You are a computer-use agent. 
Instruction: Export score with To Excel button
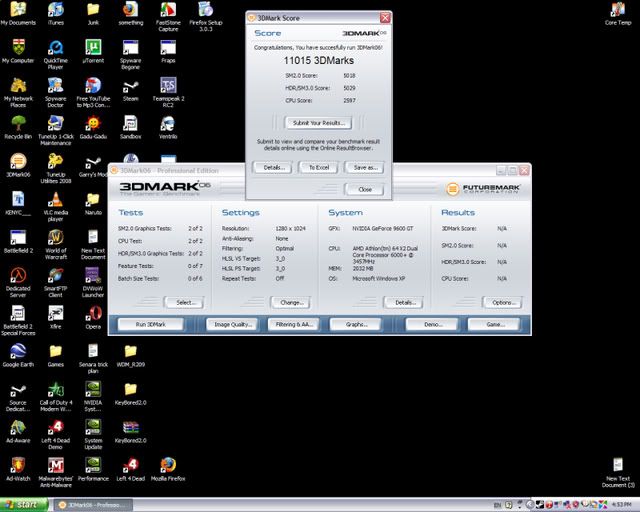click(x=319, y=167)
